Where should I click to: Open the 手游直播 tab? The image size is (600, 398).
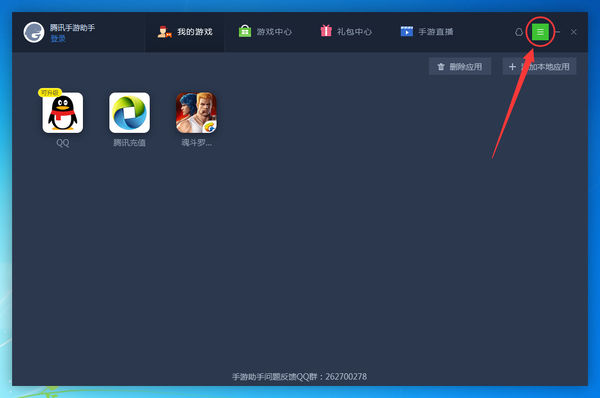(x=427, y=32)
